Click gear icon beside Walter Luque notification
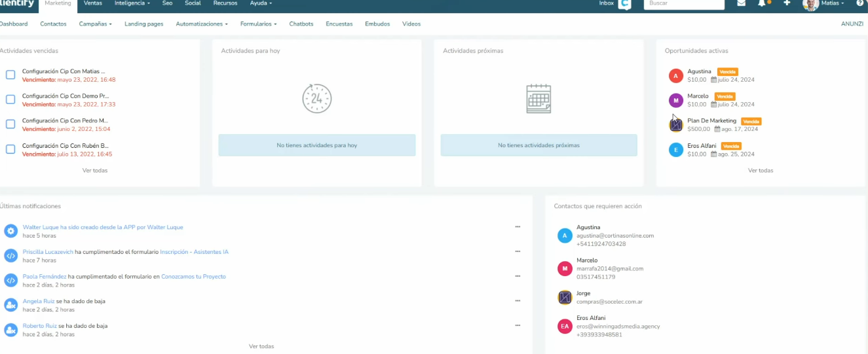This screenshot has height=354, width=868. pyautogui.click(x=10, y=231)
